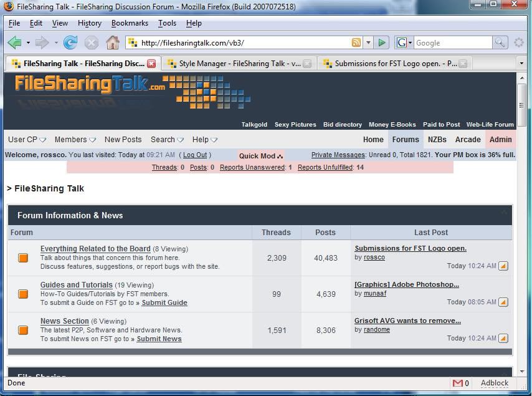The width and height of the screenshot is (532, 396).
Task: Open Private Messages link
Action: (x=338, y=155)
